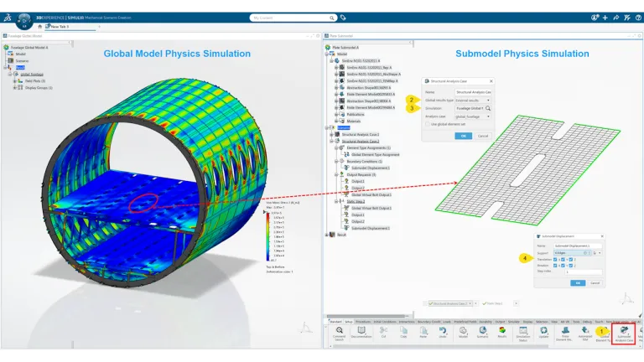This screenshot has height=362, width=644.
Task: Click the Step index input field
Action: [584, 271]
